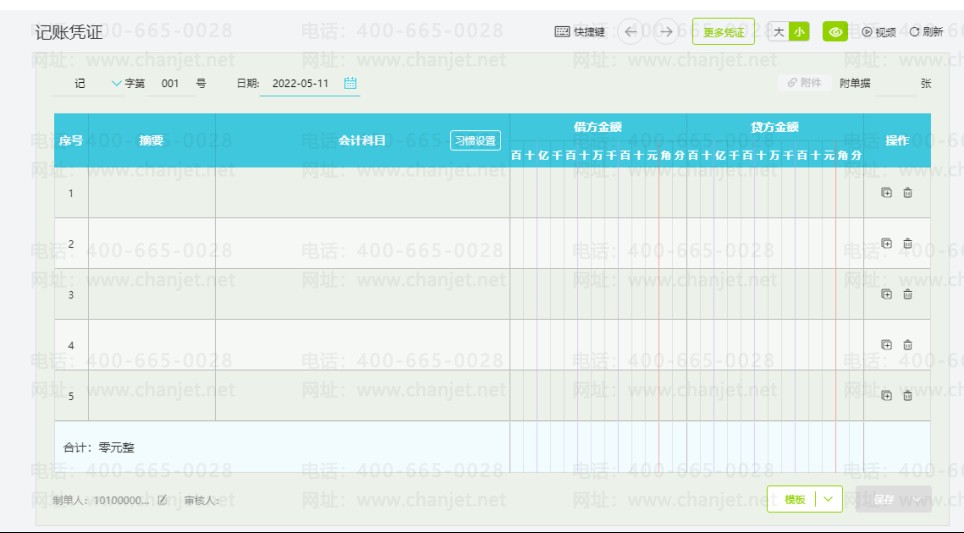
Task: Edit the voucher number field 001
Action: point(170,83)
